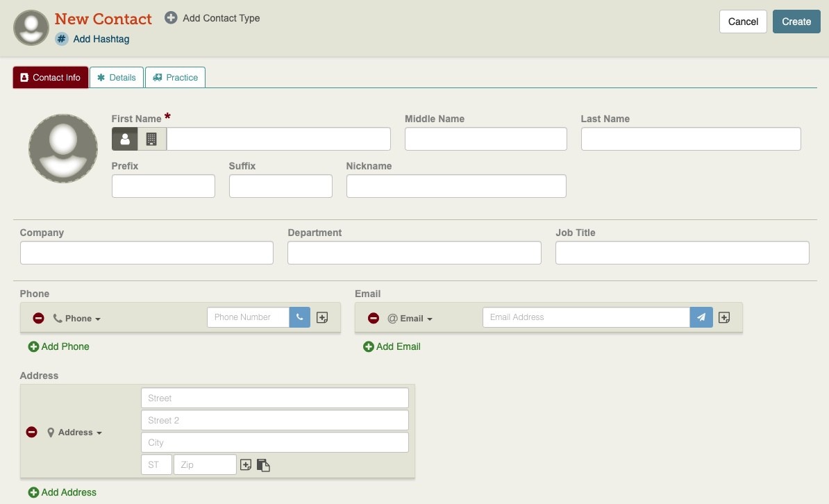Open the Address type dropdown

tap(76, 432)
